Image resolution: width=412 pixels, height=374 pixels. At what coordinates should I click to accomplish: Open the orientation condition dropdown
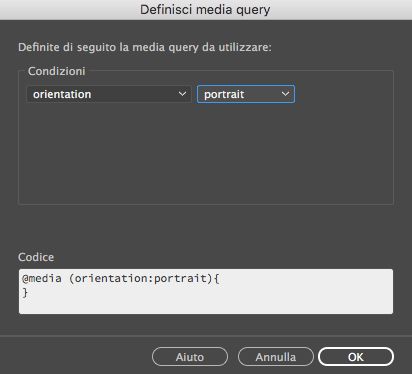pos(109,94)
